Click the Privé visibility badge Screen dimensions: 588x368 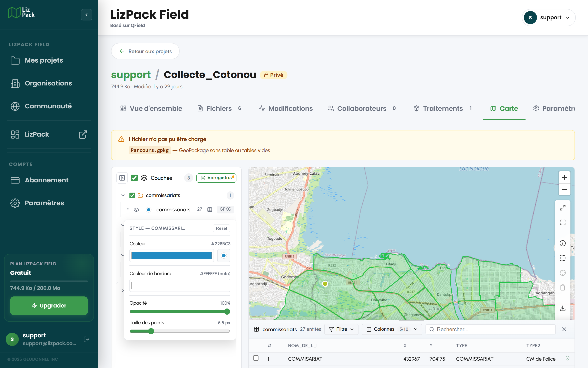click(274, 75)
